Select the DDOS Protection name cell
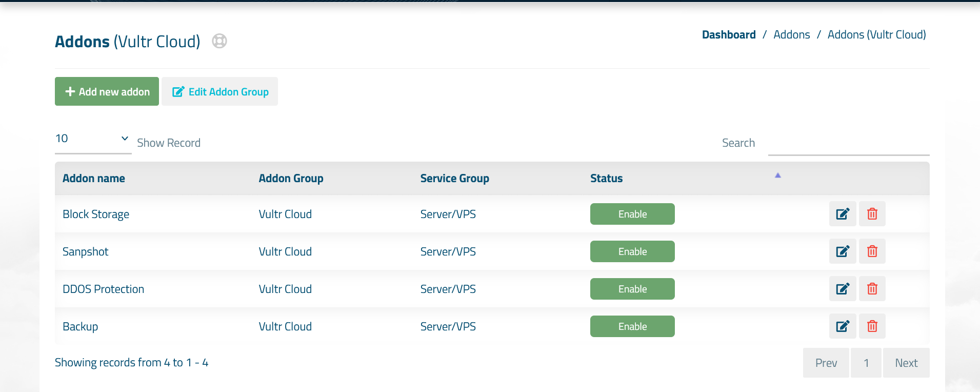Screen dimensions: 980x392 pos(103,289)
